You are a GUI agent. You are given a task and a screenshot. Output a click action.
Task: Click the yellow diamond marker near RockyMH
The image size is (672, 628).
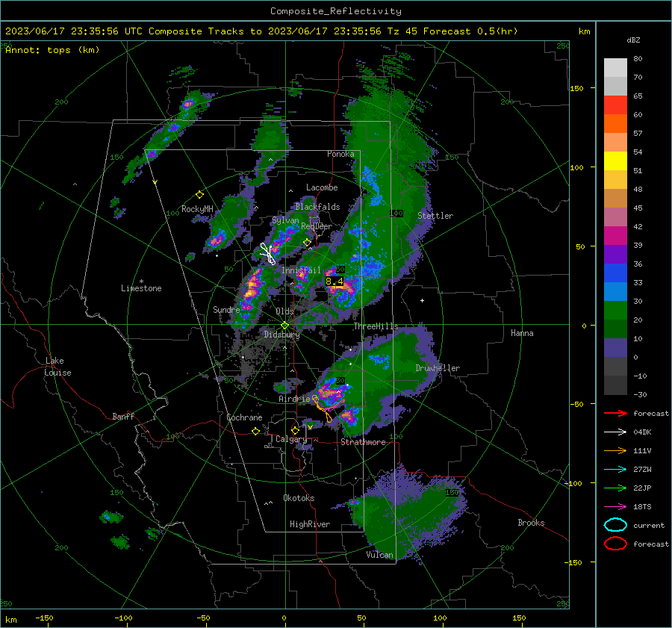[x=199, y=195]
